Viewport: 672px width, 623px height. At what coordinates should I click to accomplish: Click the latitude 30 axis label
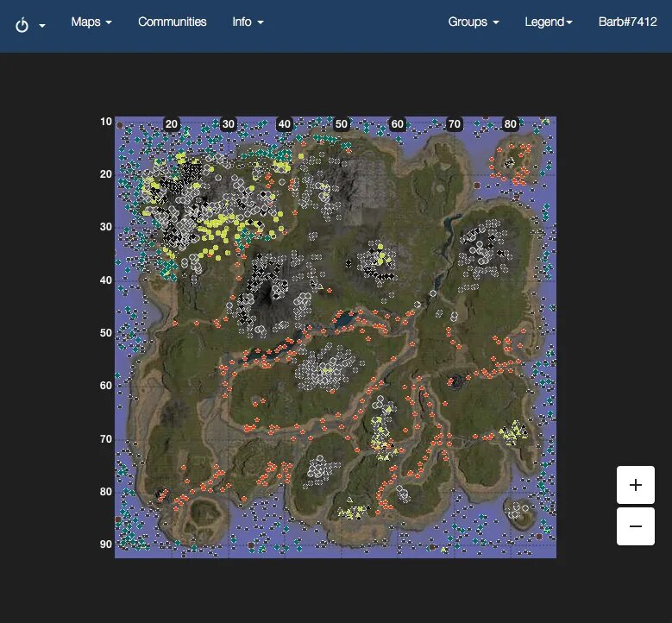106,227
